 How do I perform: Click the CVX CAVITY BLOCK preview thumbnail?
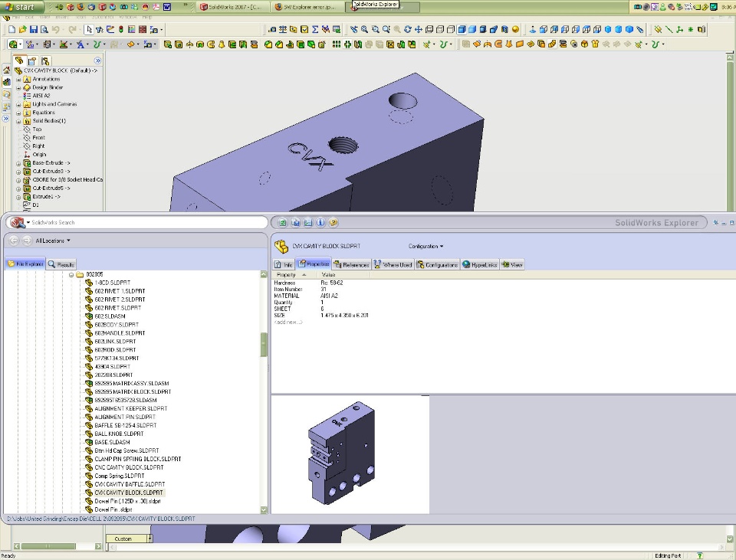pos(341,453)
